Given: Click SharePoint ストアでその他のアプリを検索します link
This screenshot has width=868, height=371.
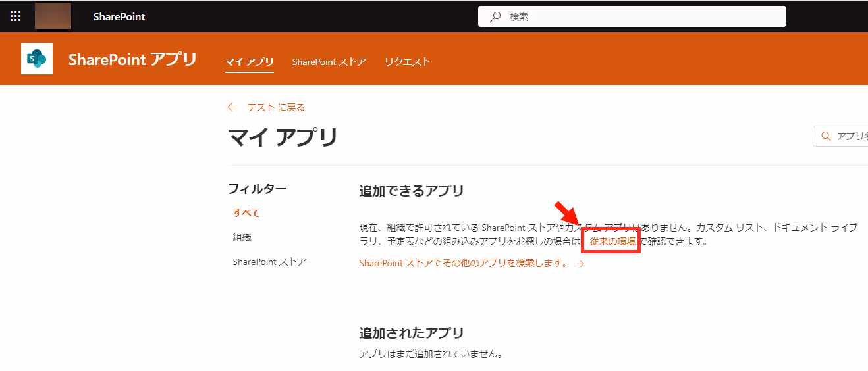Looking at the screenshot, I should pos(463,263).
